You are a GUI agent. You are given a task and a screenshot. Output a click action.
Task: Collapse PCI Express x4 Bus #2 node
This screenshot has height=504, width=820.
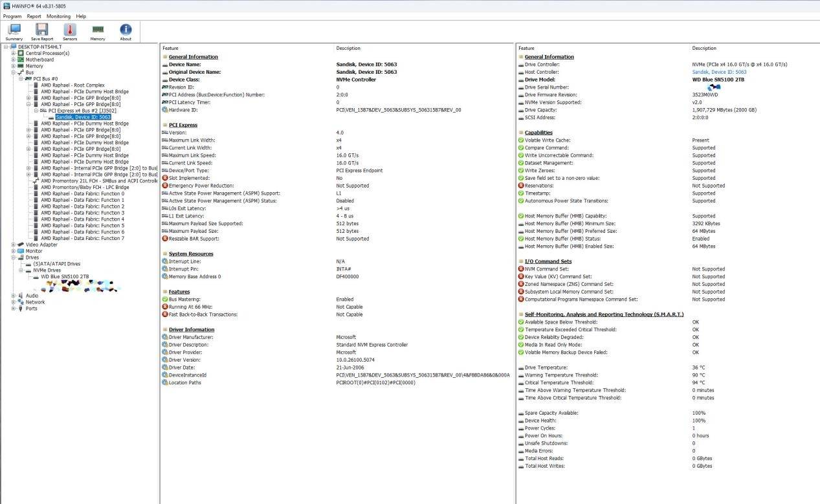pyautogui.click(x=36, y=111)
